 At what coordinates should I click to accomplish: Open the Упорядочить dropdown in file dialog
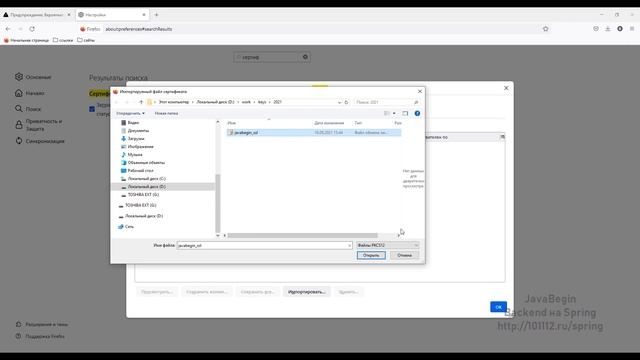(130, 113)
